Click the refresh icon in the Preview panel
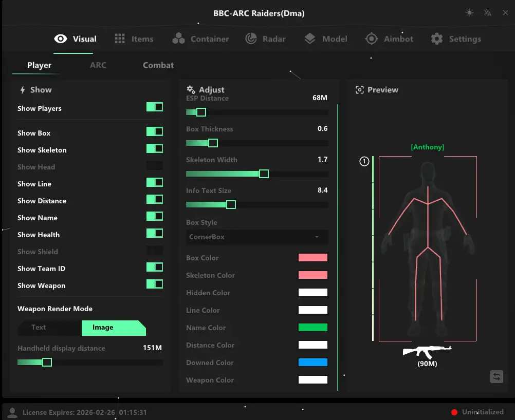The image size is (515, 420). click(496, 376)
